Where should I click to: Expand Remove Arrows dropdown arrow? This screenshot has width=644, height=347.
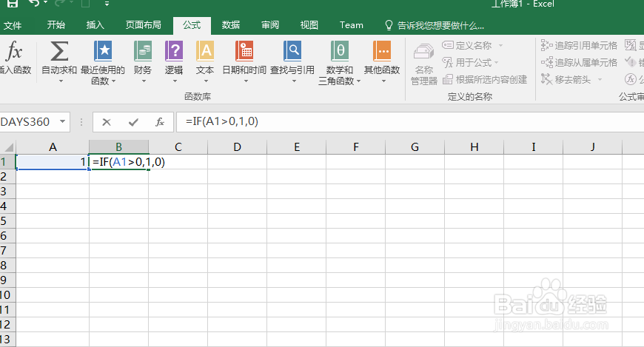click(x=600, y=80)
